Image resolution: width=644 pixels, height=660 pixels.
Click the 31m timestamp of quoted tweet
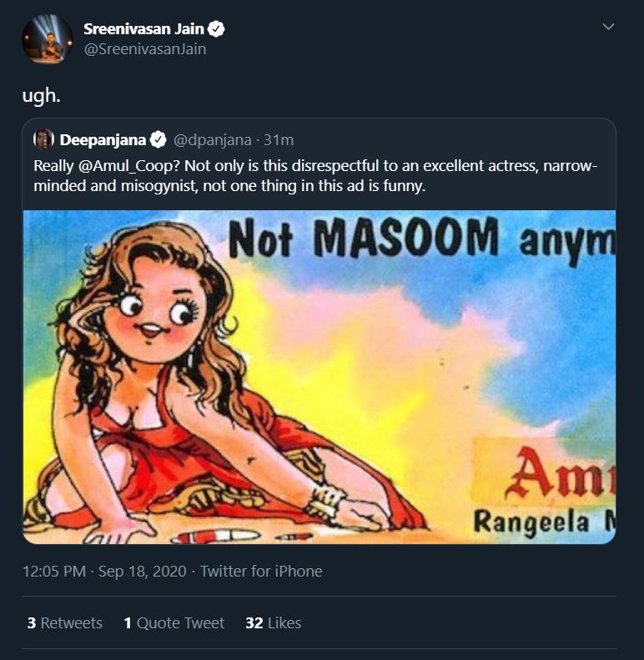pos(279,140)
